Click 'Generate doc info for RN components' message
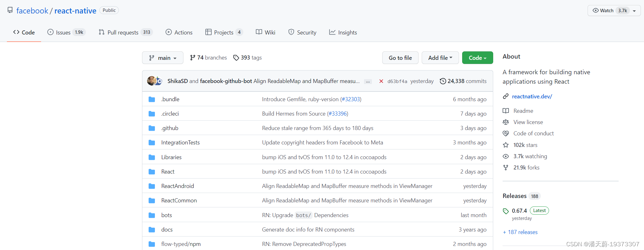This screenshot has height=250, width=644. click(x=308, y=230)
